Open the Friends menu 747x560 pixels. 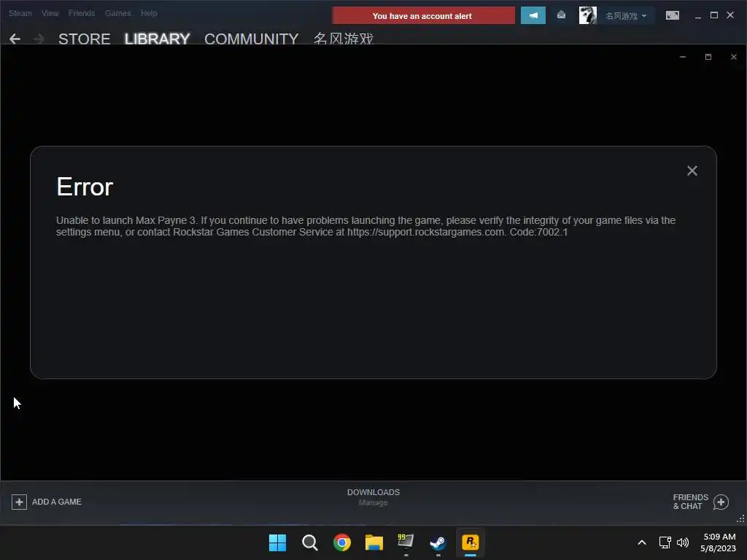click(82, 13)
